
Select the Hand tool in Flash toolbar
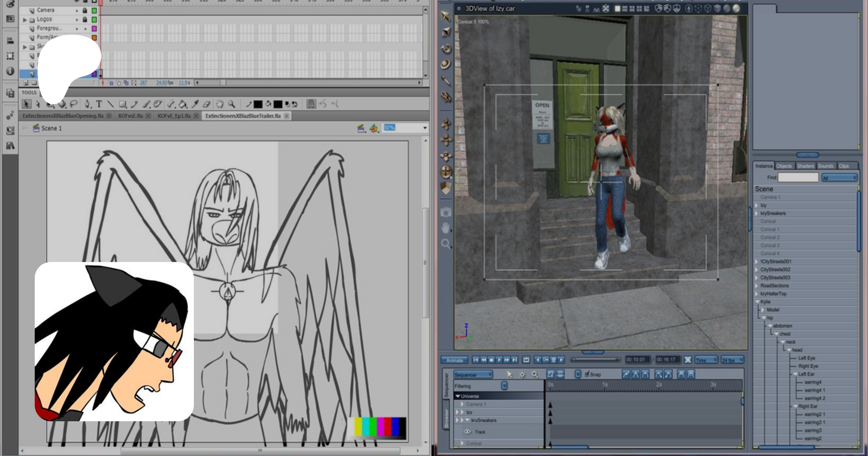click(220, 104)
